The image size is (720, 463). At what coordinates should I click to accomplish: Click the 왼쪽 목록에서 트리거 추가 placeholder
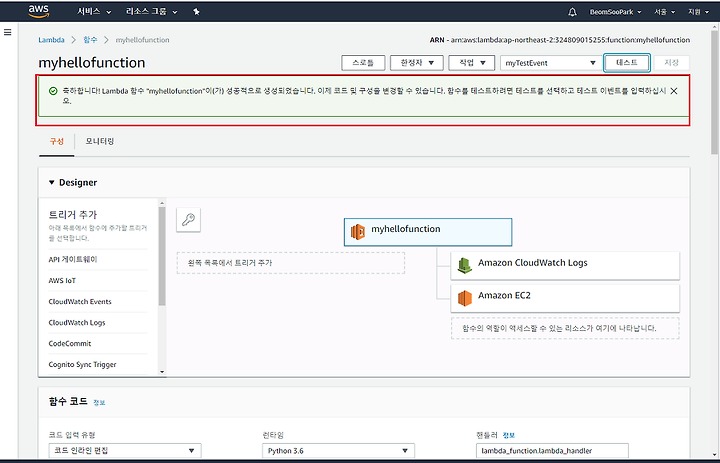click(x=291, y=263)
